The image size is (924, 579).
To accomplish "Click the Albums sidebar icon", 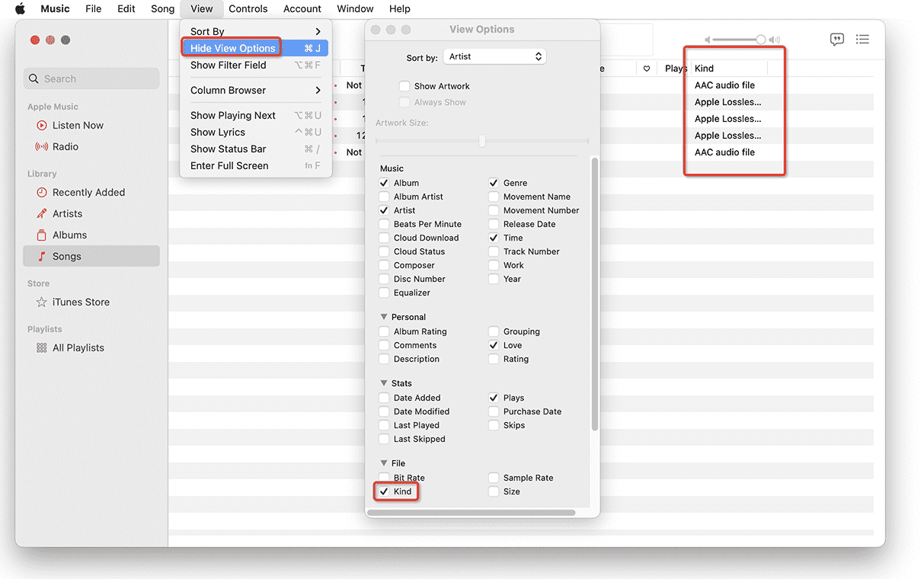I will coord(42,235).
